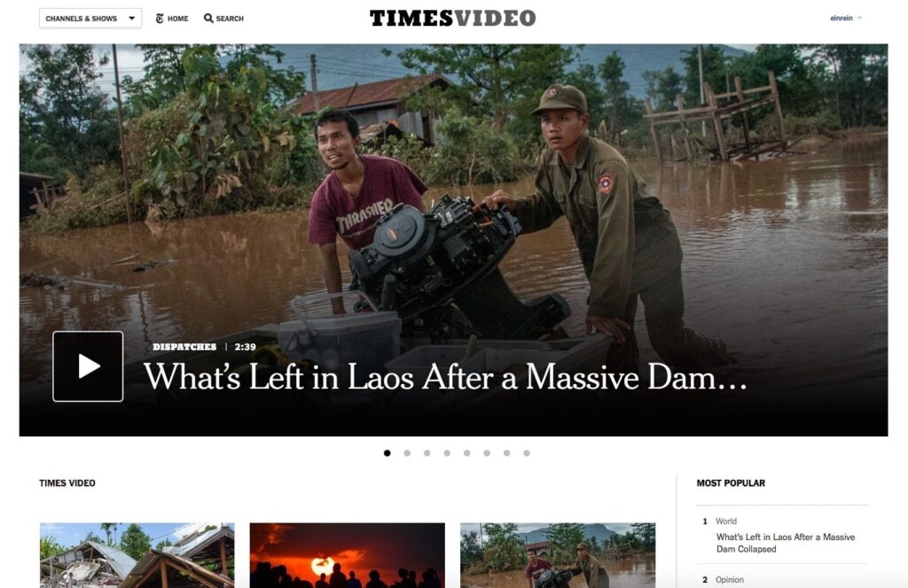
Task: Open most popular Laos dam collapsed story
Action: coord(786,543)
